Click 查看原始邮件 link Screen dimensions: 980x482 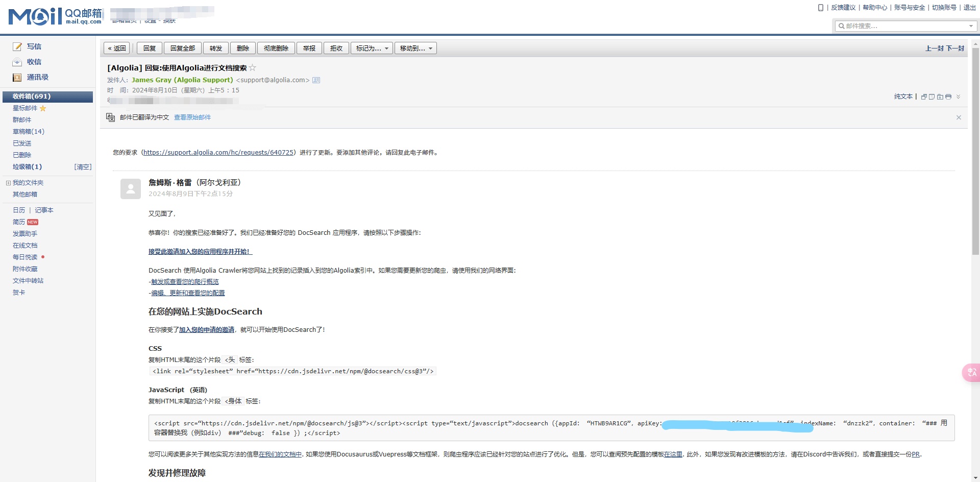point(192,117)
